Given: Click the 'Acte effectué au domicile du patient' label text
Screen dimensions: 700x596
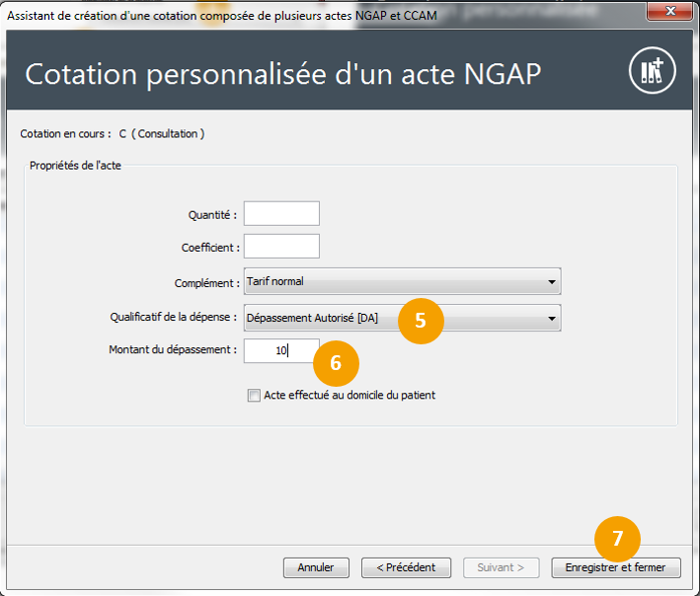Looking at the screenshot, I should (x=350, y=396).
